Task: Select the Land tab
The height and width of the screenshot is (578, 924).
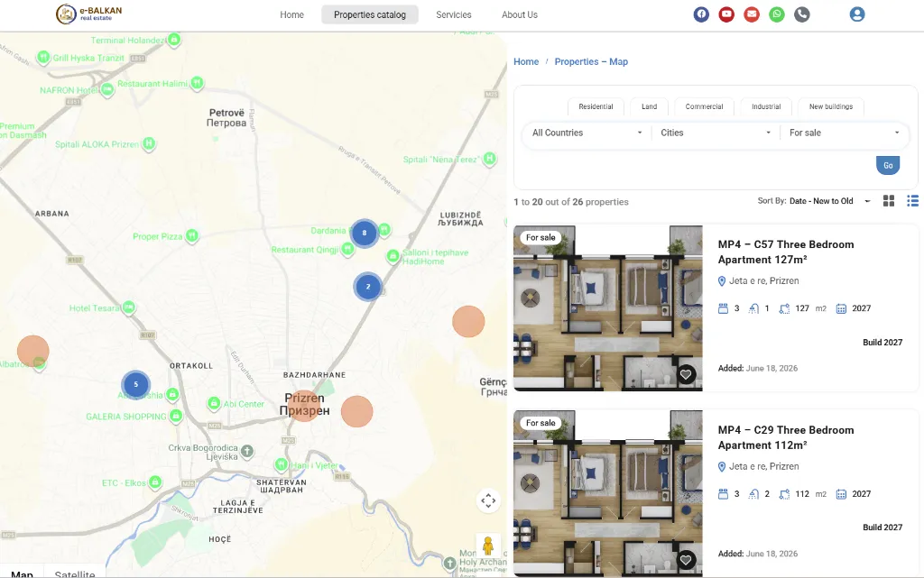Action: (649, 106)
